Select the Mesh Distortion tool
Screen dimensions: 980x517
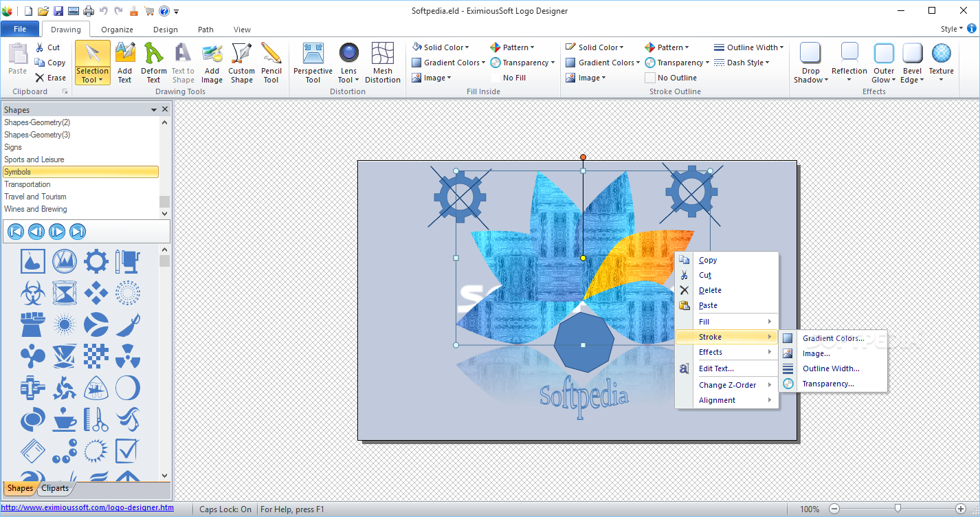[x=383, y=63]
